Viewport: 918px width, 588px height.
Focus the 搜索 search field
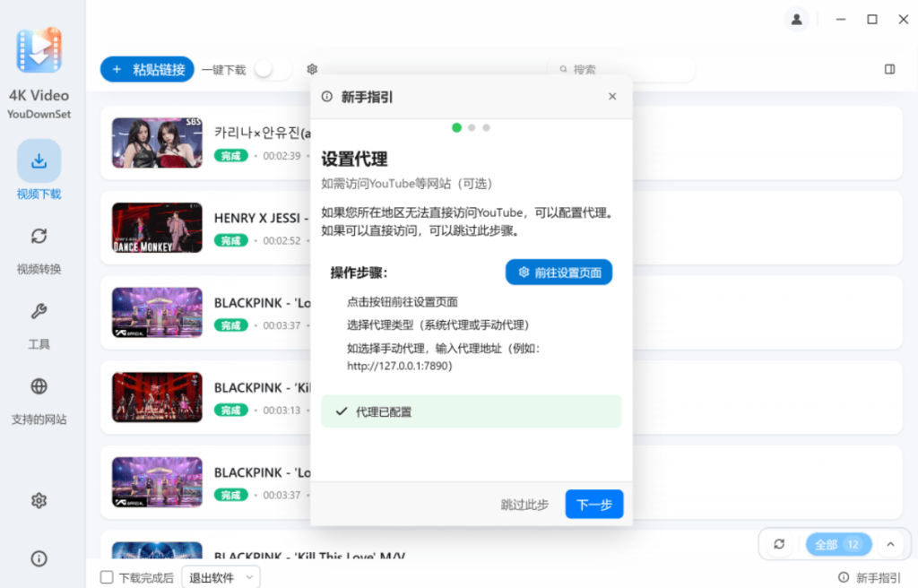pos(621,69)
